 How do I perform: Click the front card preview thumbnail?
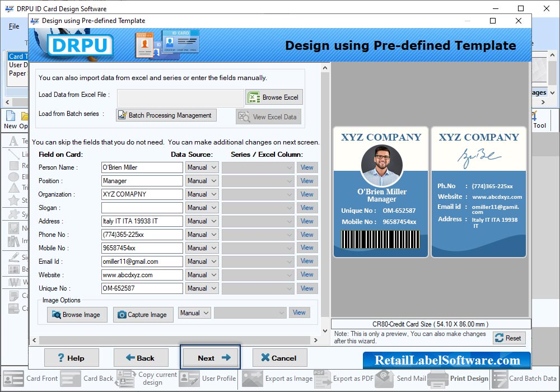[381, 192]
